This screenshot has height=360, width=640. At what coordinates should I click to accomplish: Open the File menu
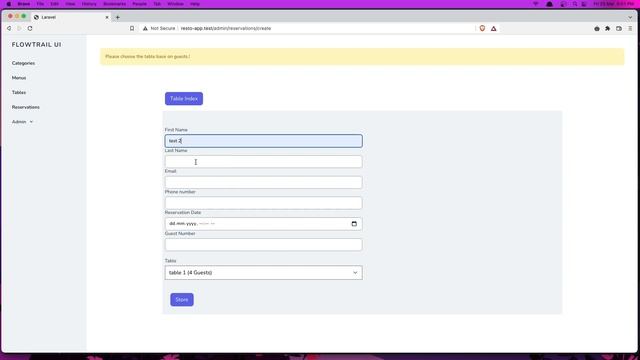[x=40, y=4]
